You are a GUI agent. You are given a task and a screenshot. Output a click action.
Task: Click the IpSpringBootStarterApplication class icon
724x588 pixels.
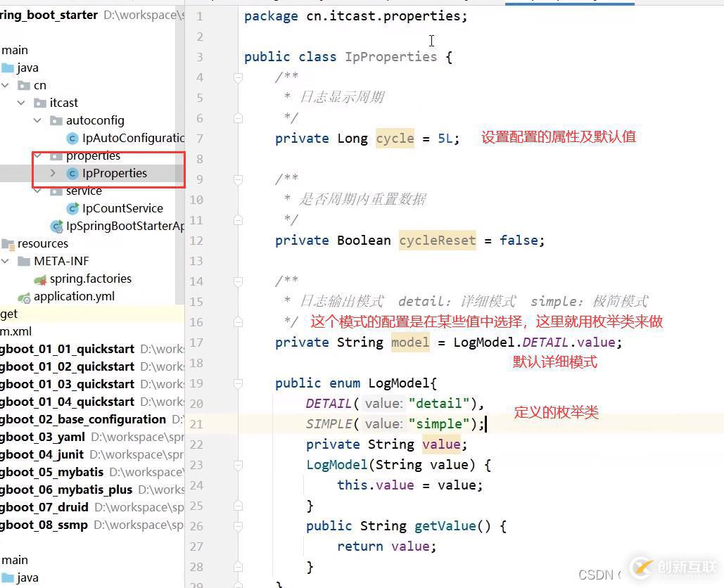tap(56, 226)
